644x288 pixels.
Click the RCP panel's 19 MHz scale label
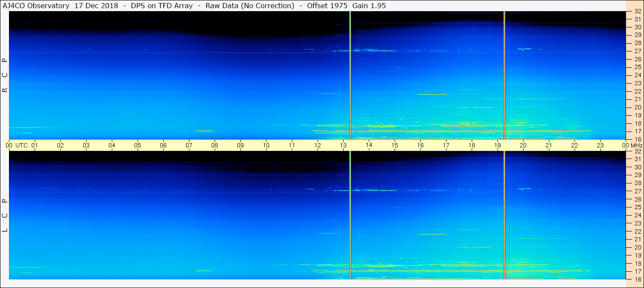638,115
